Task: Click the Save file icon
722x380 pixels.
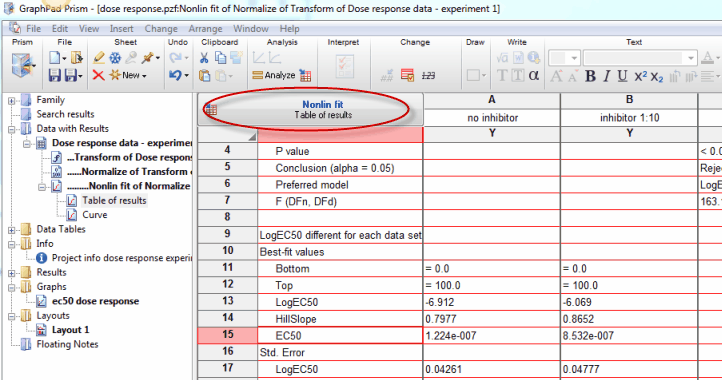Action: [x=55, y=75]
